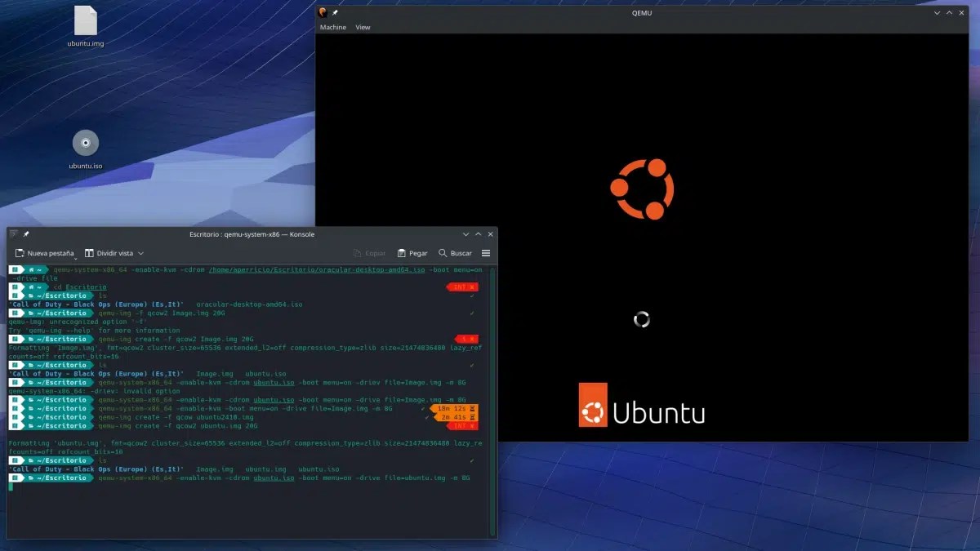Close the QEMU window
Screen dimensions: 980x551
(x=961, y=12)
